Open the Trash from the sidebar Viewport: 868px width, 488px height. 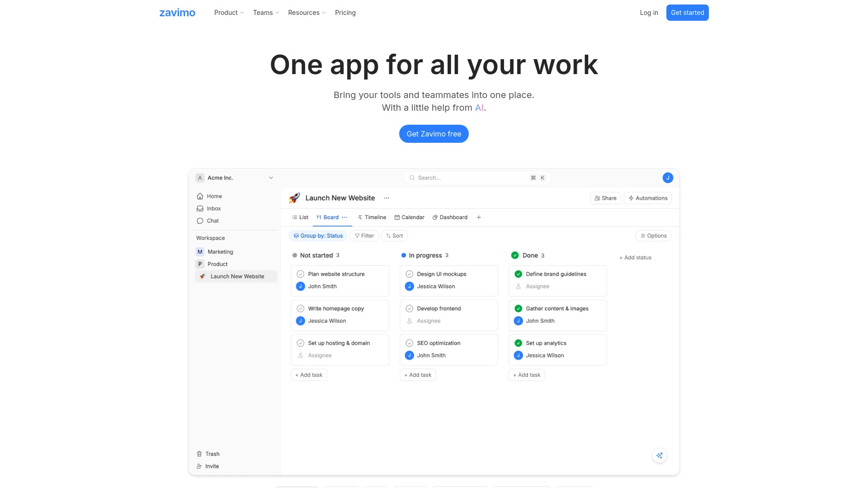212,454
